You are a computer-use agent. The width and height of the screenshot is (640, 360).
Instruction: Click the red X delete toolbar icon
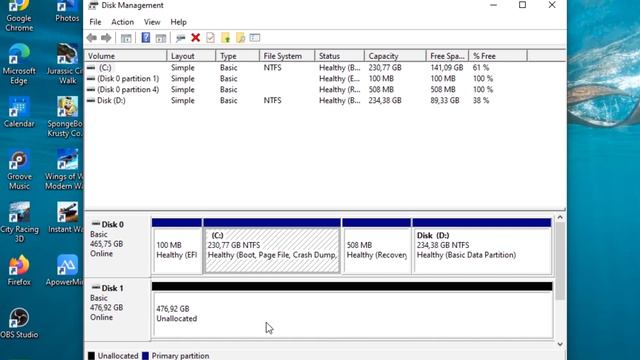pos(196,38)
